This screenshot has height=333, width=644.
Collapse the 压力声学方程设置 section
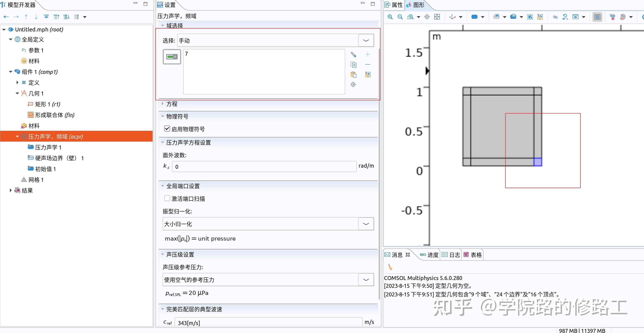point(162,143)
